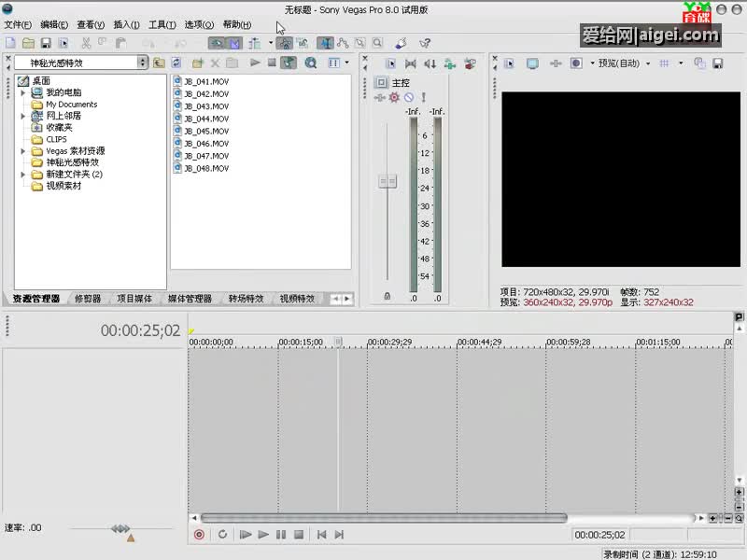Viewport: 747px width, 560px height.
Task: Click the refresh icon in explorer toolbar
Action: [x=176, y=63]
